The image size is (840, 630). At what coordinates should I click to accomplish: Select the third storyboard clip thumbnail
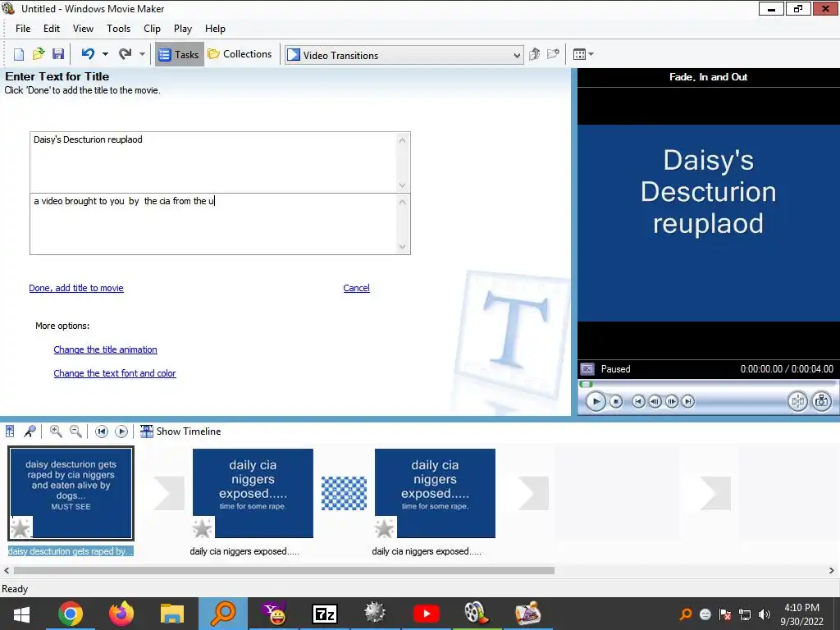435,493
